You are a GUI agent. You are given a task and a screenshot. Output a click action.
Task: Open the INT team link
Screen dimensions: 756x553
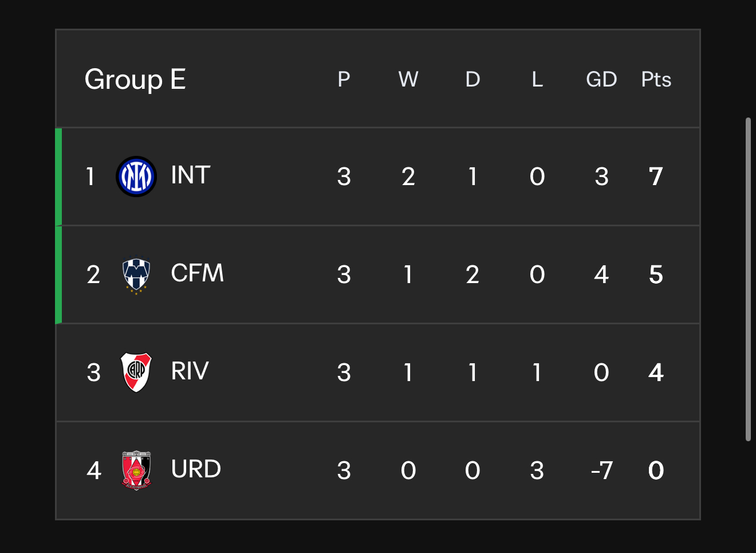click(191, 175)
